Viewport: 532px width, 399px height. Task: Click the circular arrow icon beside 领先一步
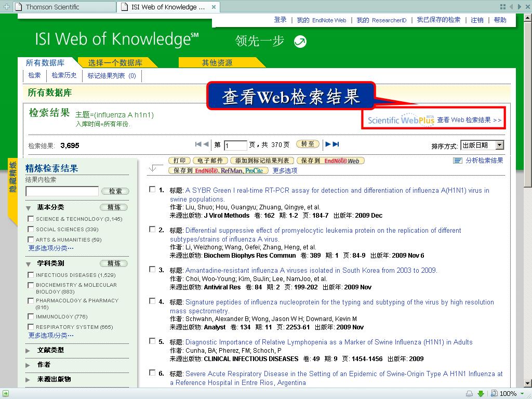click(300, 42)
